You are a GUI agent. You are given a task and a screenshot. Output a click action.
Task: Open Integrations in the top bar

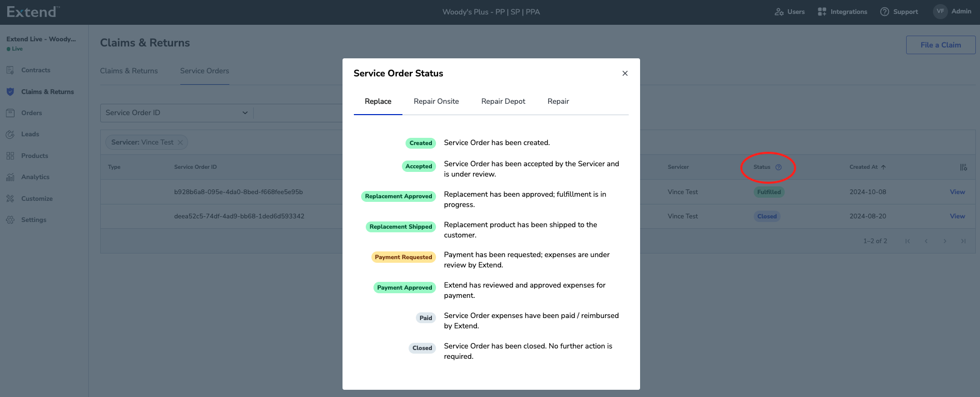click(843, 12)
